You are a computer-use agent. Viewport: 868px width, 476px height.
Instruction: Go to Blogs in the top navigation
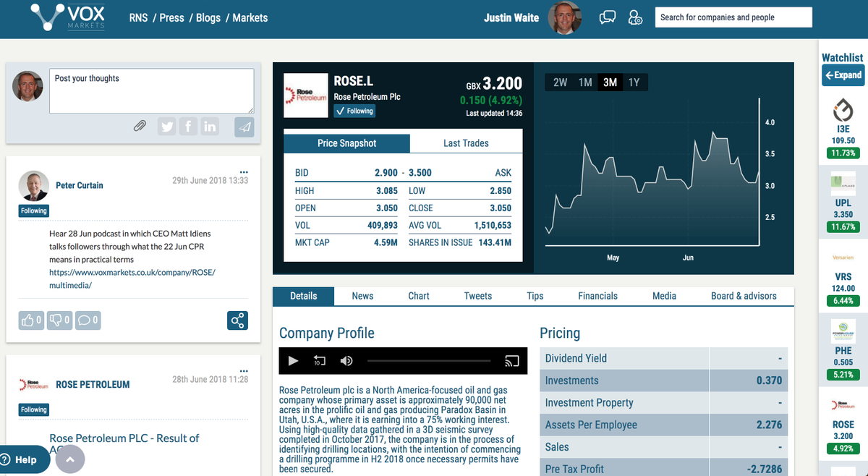[208, 17]
